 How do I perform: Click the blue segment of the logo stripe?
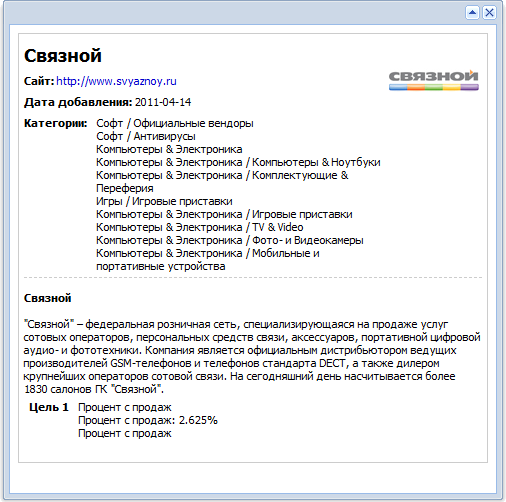point(398,87)
